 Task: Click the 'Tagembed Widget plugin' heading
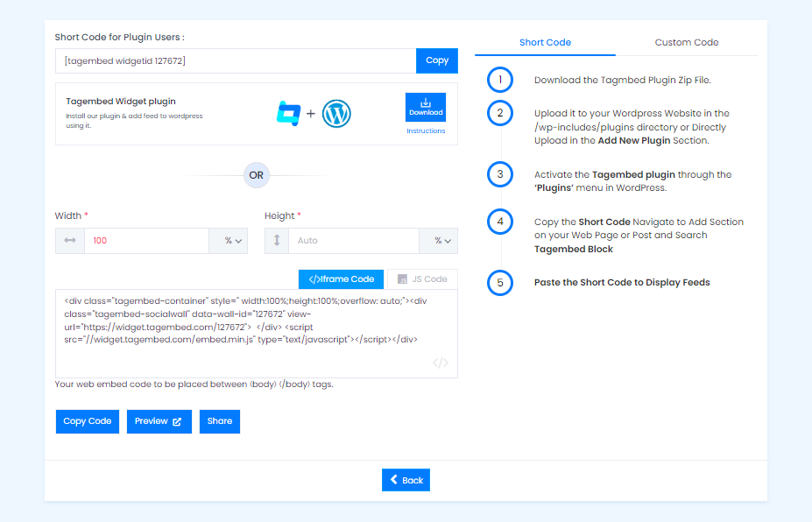[121, 102]
